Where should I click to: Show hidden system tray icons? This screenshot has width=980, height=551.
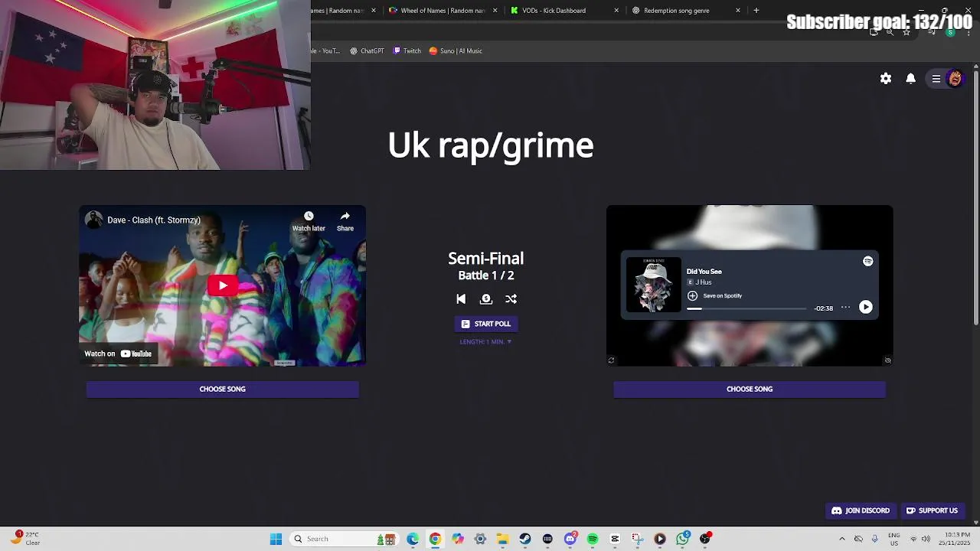pos(842,539)
